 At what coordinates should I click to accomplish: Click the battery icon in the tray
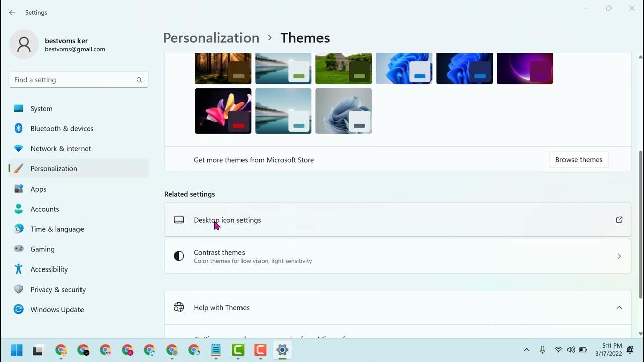coord(583,350)
